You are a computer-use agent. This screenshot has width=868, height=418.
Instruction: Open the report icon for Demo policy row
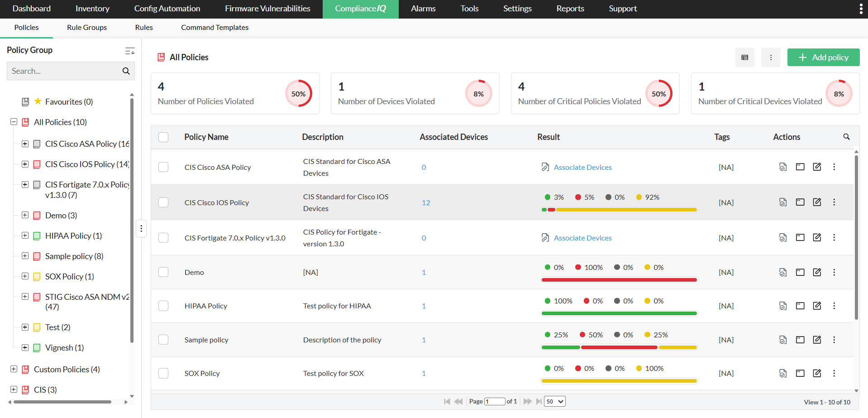[x=783, y=272]
